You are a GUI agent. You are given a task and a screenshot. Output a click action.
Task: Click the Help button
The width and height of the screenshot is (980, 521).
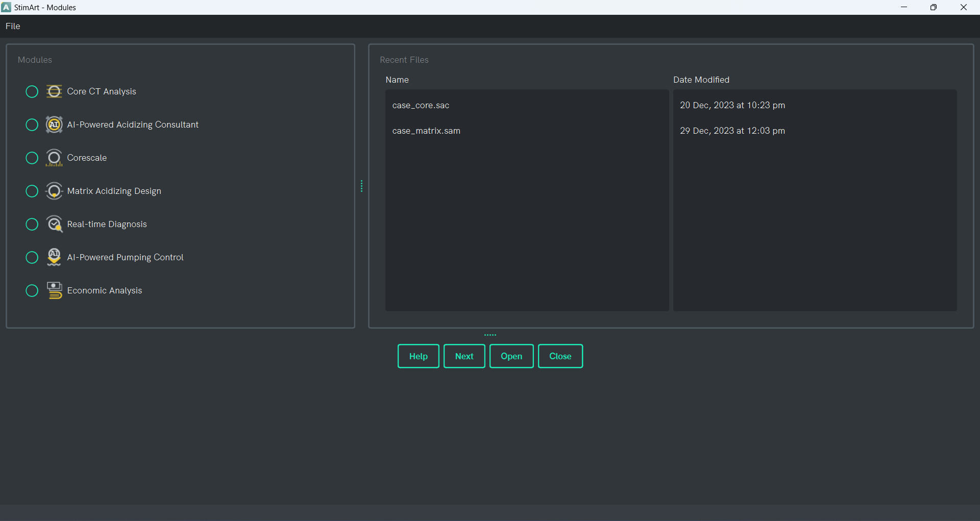418,356
